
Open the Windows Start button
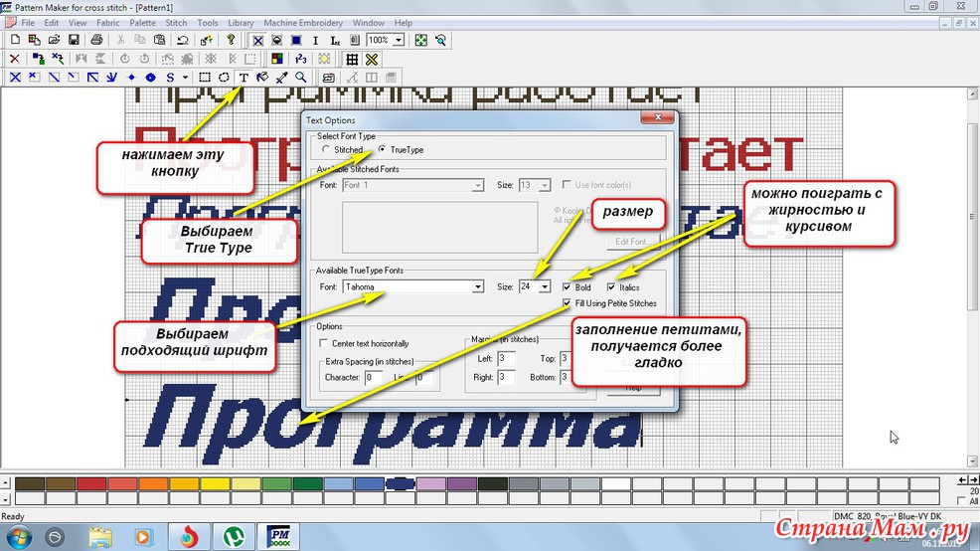pyautogui.click(x=17, y=537)
